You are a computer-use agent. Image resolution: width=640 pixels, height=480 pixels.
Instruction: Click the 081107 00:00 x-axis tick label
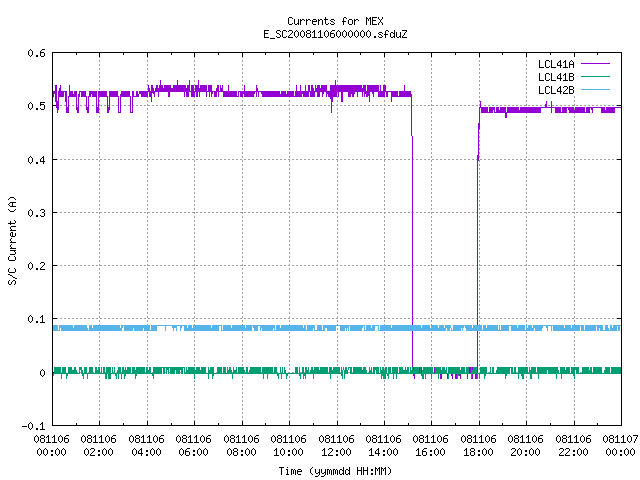[x=620, y=446]
